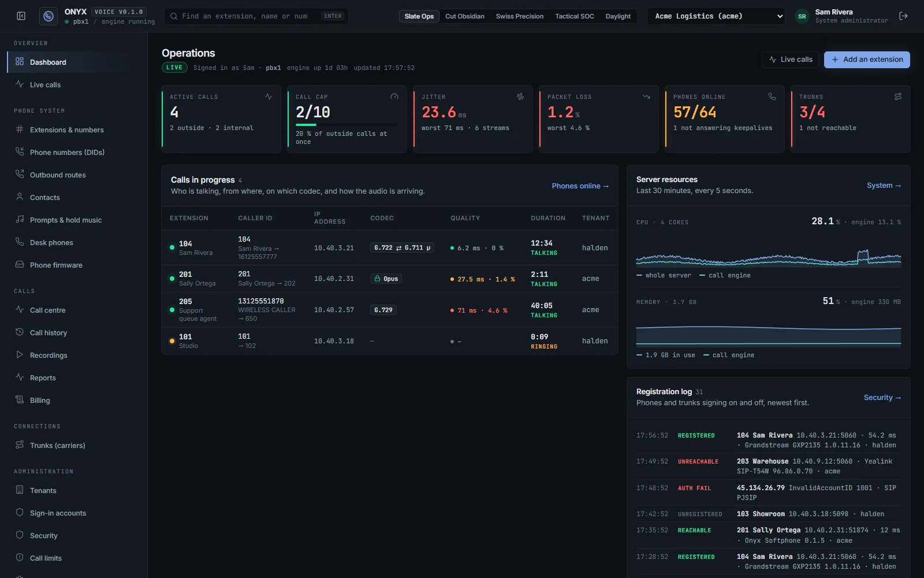Open Prompts & hold music icon
The width and height of the screenshot is (924, 578).
[20, 220]
